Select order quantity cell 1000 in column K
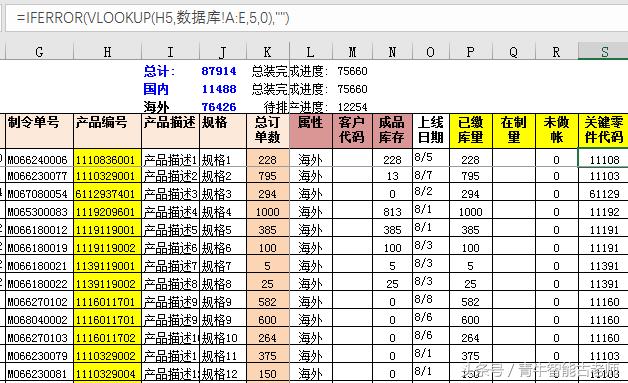This screenshot has width=628, height=383. point(268,210)
